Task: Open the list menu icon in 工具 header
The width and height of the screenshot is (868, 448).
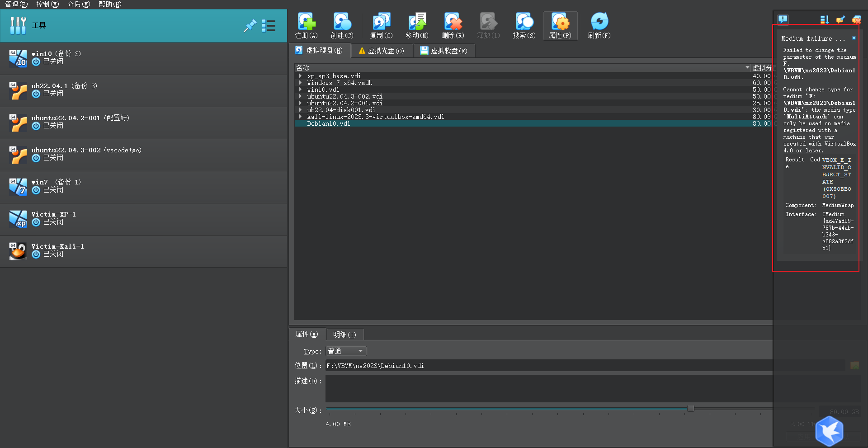Action: 269,26
